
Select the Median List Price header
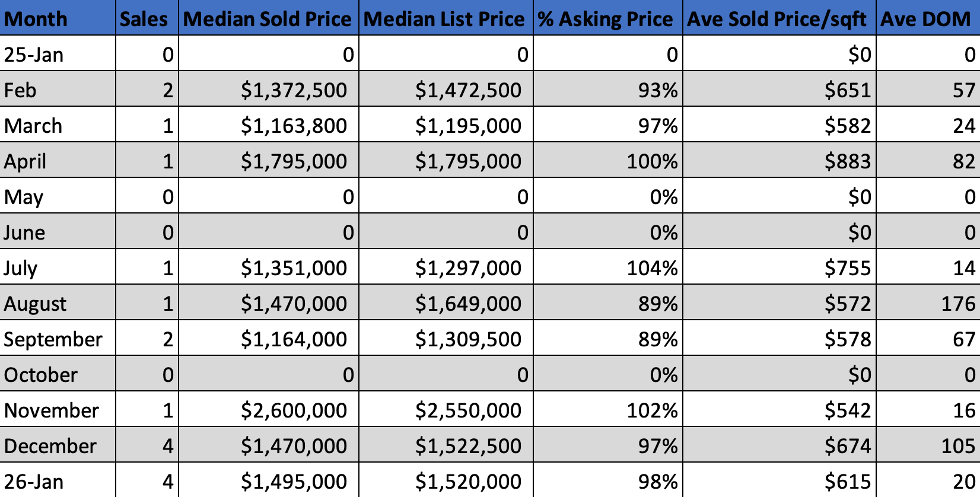[444, 19]
